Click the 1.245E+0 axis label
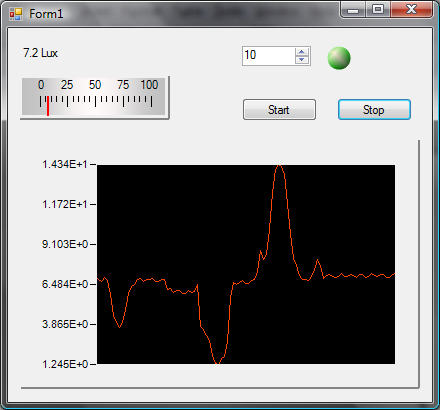 point(65,364)
